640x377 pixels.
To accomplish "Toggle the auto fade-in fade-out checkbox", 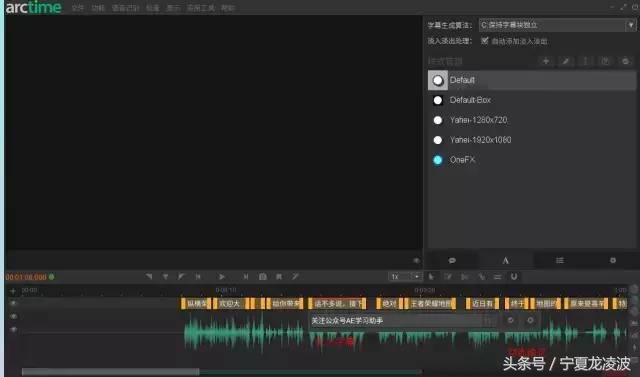I will point(484,40).
